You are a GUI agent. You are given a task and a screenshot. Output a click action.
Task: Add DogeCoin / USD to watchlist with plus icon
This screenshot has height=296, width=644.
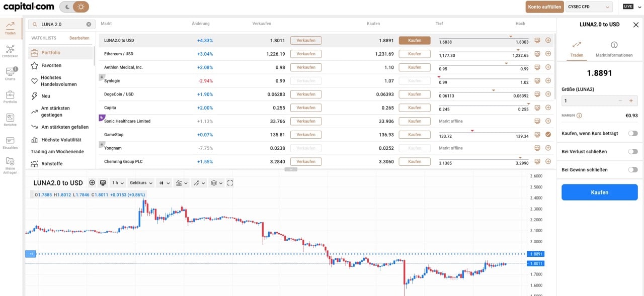tap(548, 94)
